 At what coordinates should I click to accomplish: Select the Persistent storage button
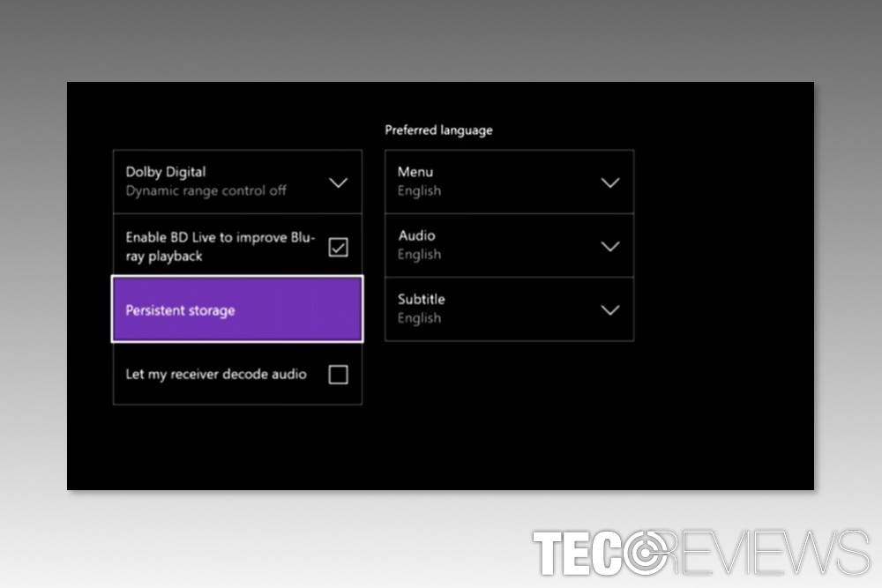[x=237, y=309]
